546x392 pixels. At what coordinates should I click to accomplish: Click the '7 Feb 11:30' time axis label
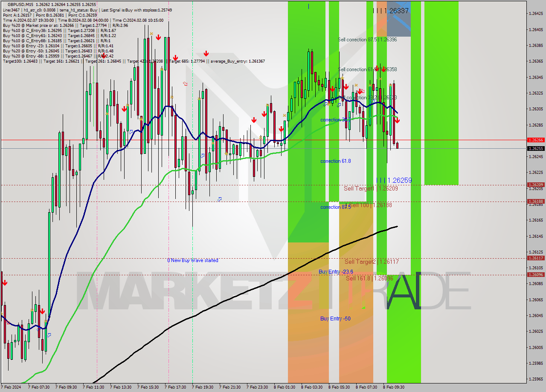coord(93,387)
